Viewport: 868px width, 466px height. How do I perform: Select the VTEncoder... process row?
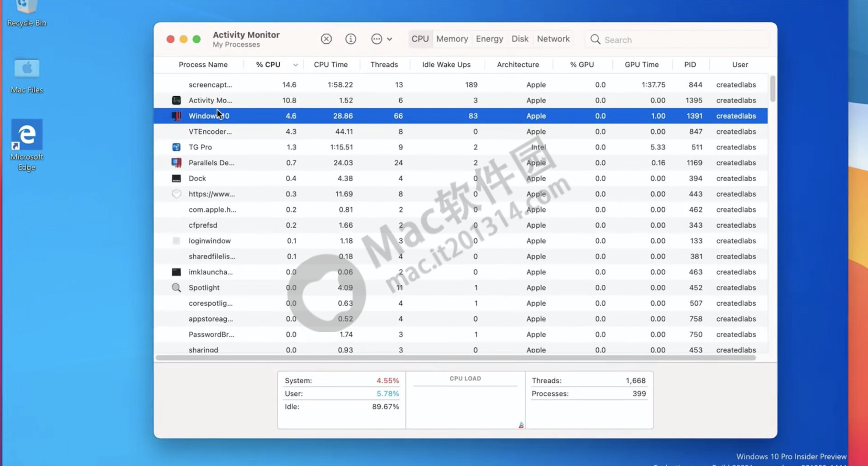coord(461,131)
